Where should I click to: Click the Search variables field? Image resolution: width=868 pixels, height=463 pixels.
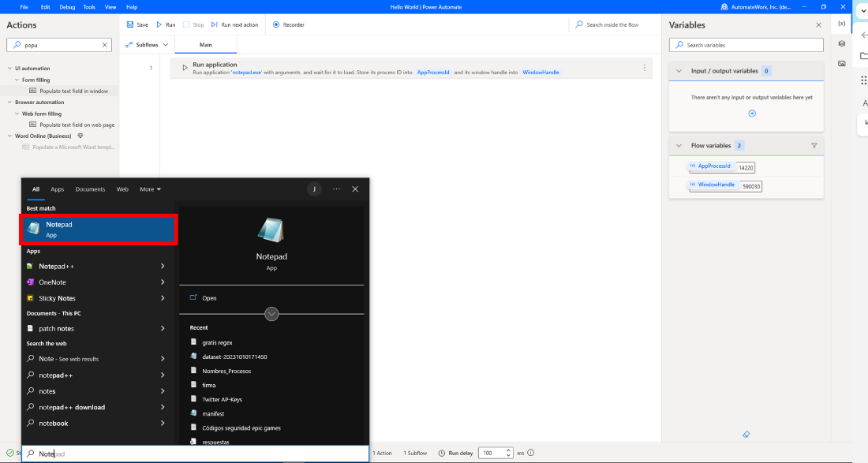[x=746, y=45]
